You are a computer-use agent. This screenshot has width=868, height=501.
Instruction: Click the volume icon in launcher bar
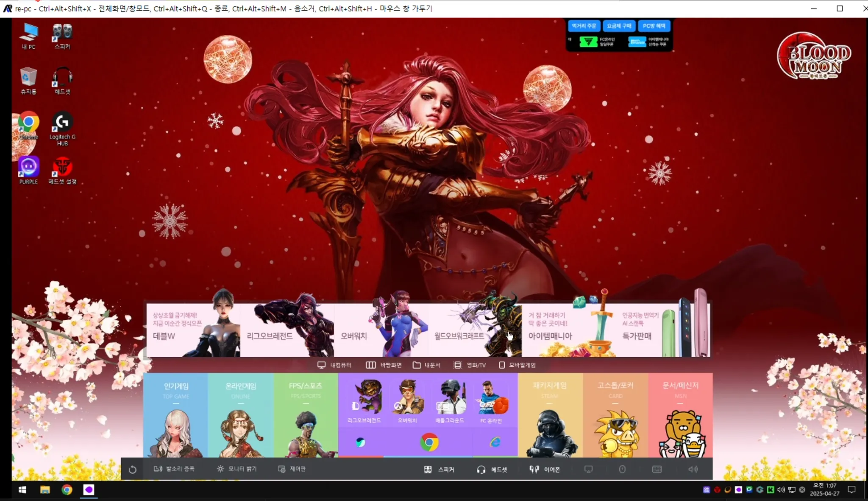click(x=693, y=469)
